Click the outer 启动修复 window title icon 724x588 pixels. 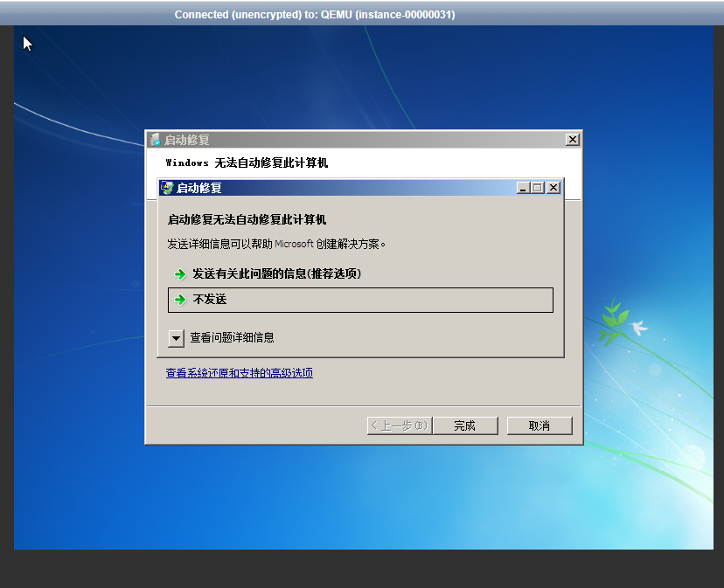(156, 140)
